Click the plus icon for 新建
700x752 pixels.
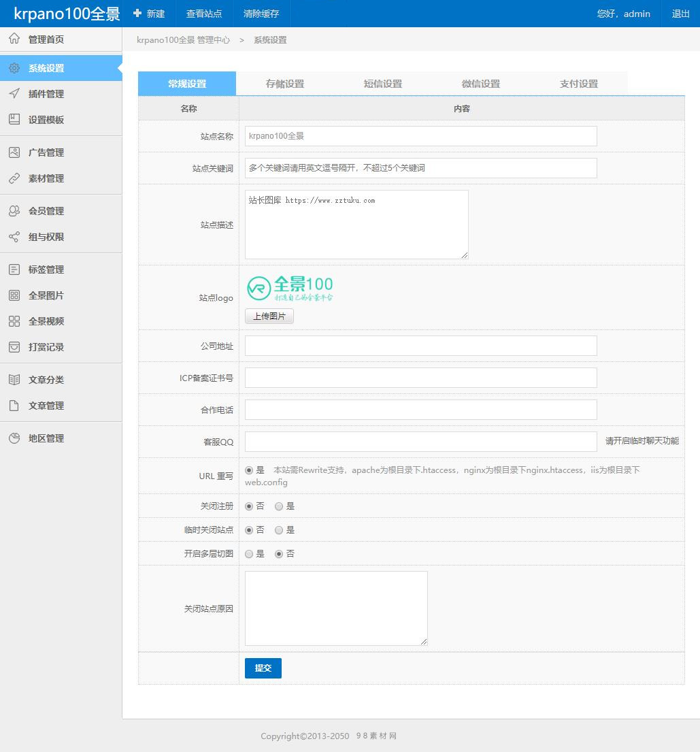coord(137,14)
